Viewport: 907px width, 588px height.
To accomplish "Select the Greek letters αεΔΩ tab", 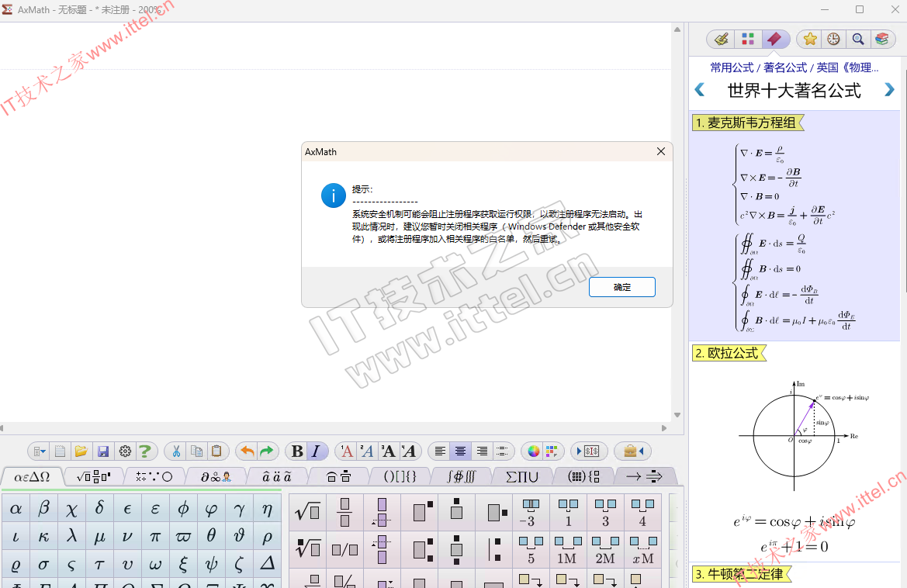I will (x=32, y=476).
